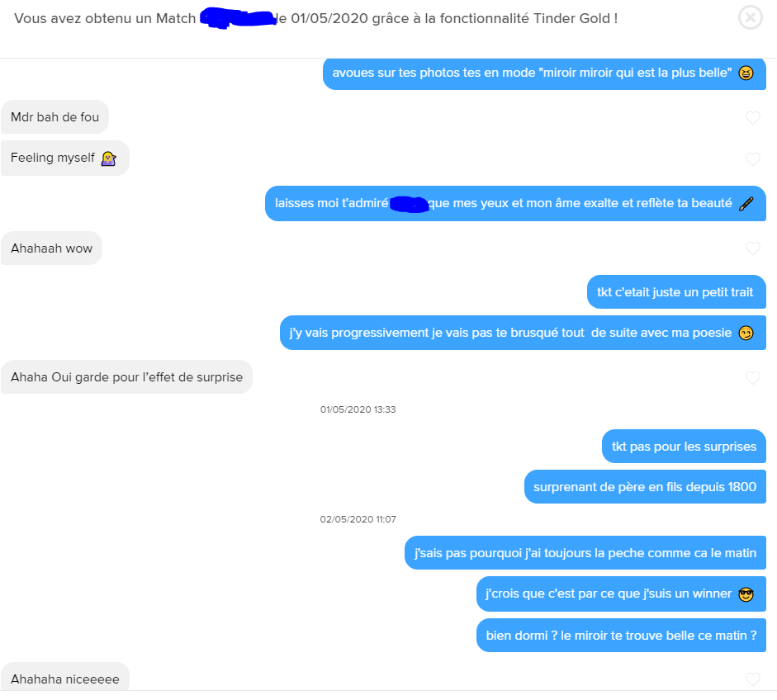Click the smirking emoji after "ma poesie"
777x700 pixels.
[x=746, y=333]
